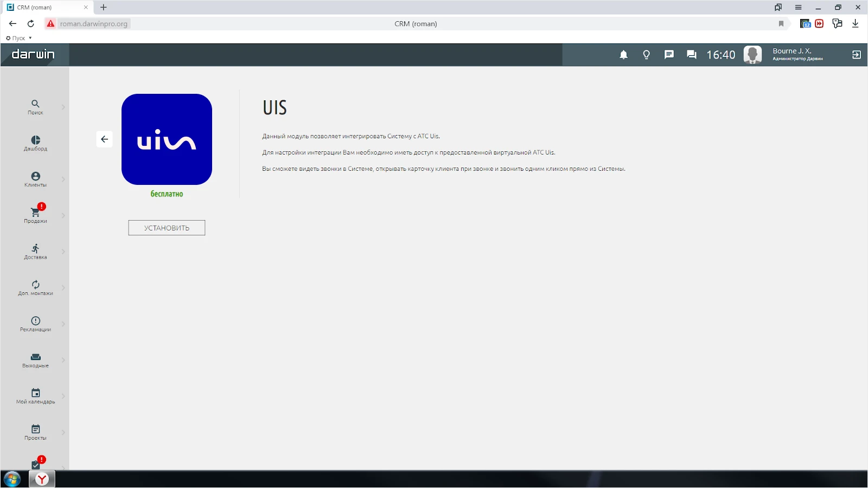
Task: Click the browser back arrow
Action: (13, 23)
